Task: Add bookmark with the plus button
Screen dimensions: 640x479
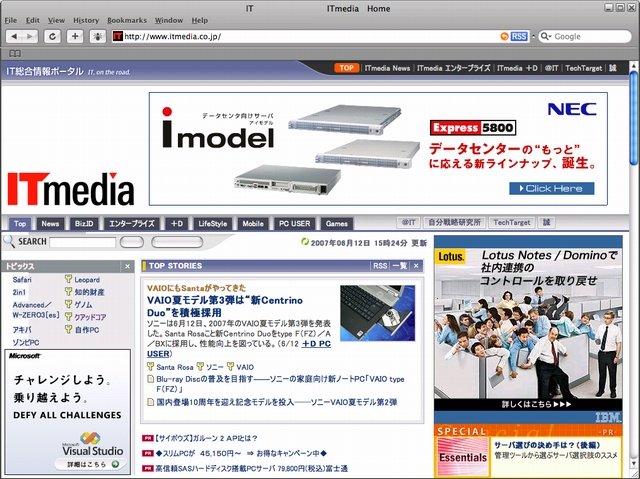Action: click(x=75, y=36)
